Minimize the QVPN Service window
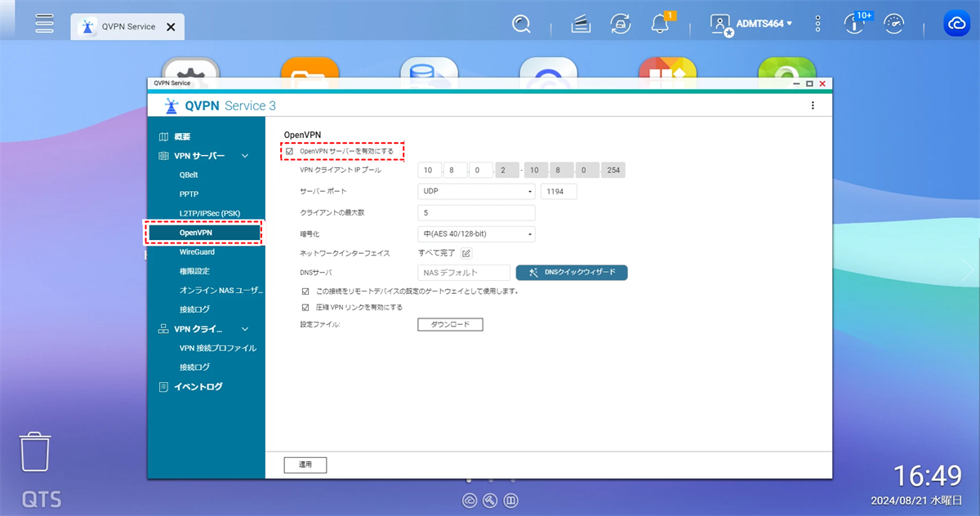The image size is (980, 516). (x=796, y=83)
